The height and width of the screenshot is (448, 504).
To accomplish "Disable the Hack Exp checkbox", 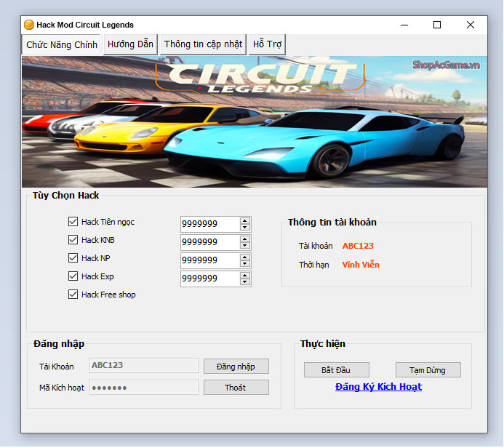I will coord(73,276).
